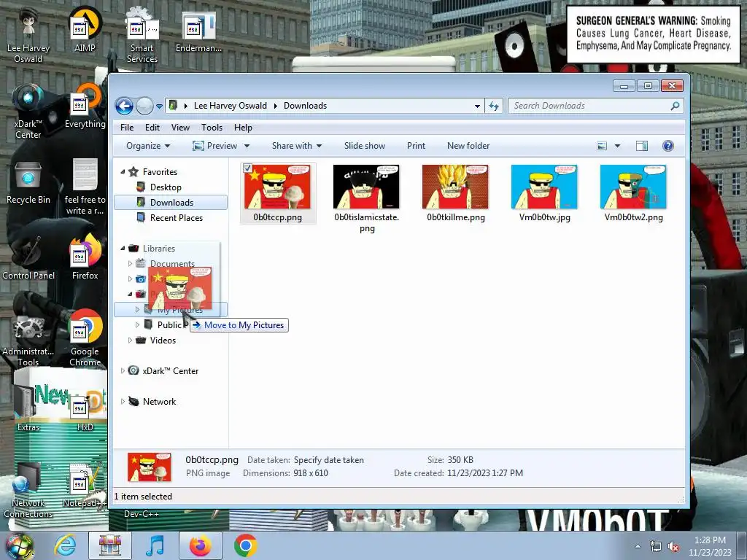Select the 0b0tkillme.png thumbnail
Viewport: 747px width, 560px height.
tap(455, 187)
